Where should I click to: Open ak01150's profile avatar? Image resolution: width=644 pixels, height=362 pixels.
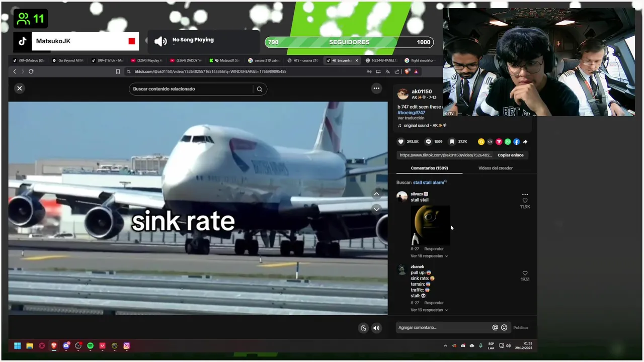click(403, 94)
